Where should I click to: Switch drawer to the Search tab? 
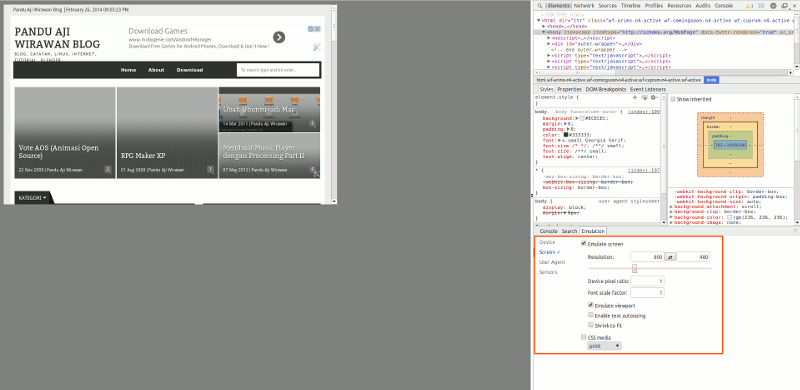pos(569,231)
